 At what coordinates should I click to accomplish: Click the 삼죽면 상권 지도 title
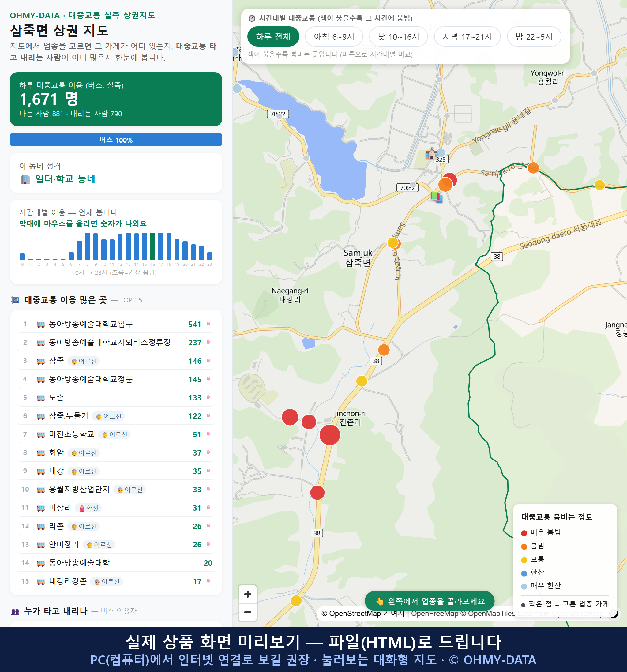(x=59, y=30)
